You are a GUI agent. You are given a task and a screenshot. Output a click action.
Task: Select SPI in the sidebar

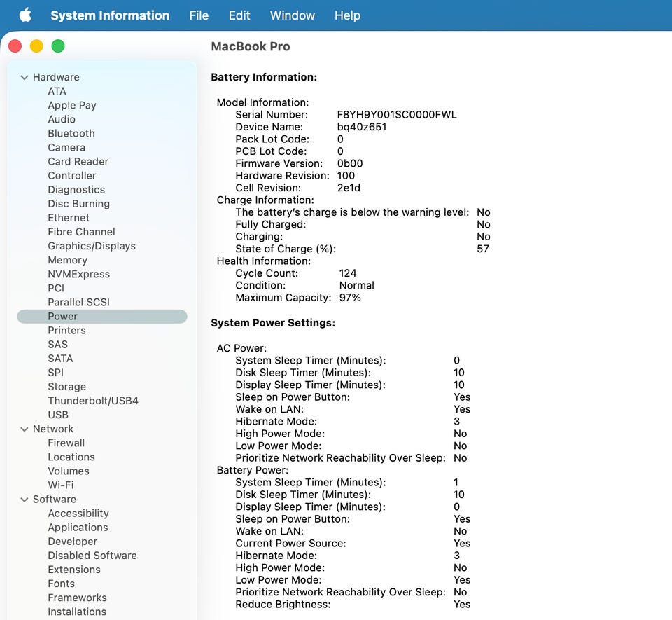pyautogui.click(x=56, y=373)
